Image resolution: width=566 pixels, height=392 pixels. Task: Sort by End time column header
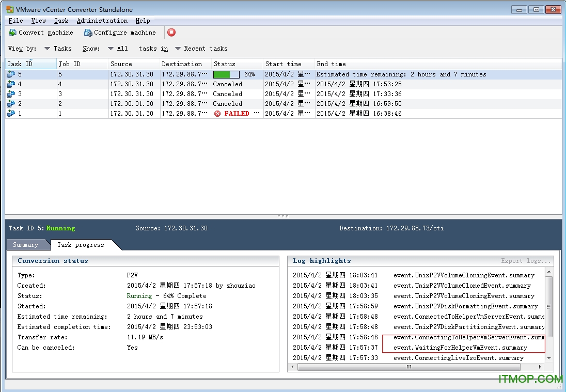[x=438, y=64]
